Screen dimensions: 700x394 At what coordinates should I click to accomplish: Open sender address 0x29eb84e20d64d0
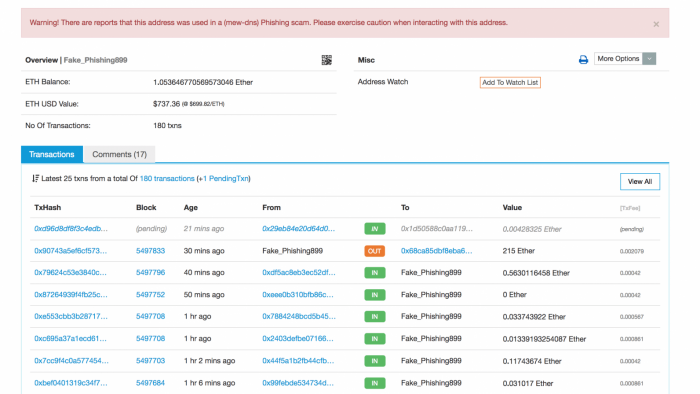[x=299, y=228]
